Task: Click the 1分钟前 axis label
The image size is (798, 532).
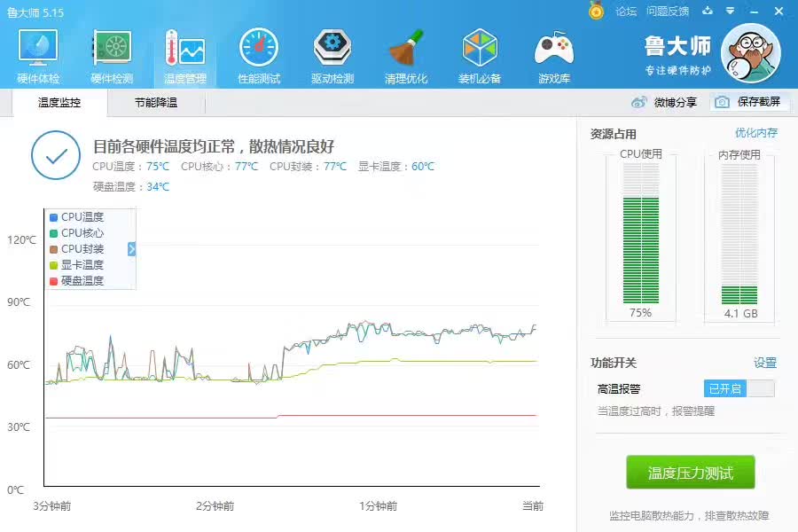Action: coord(378,506)
